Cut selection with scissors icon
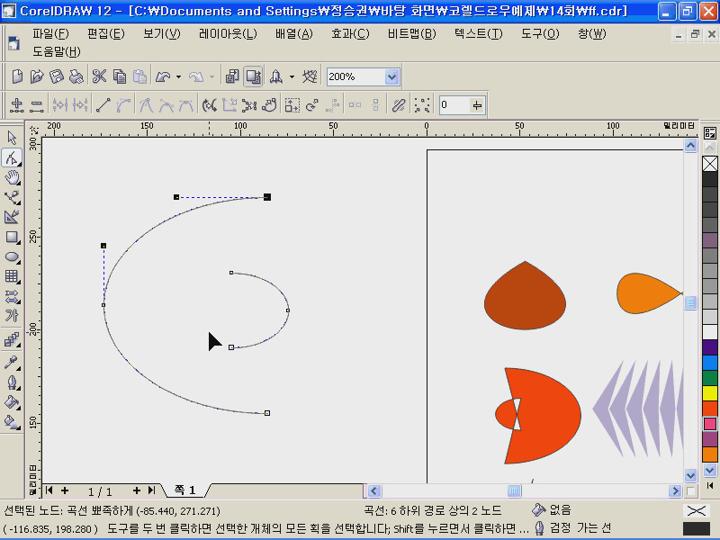 point(99,76)
